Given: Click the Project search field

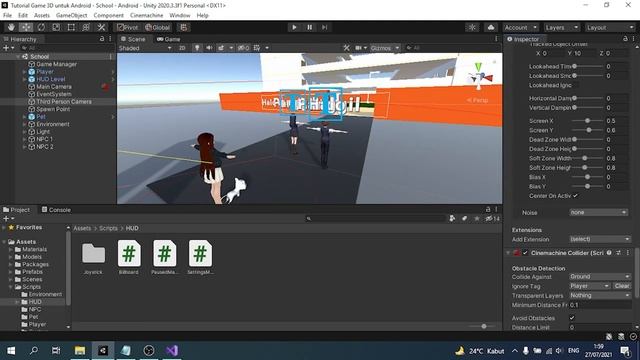Looking at the screenshot, I should coord(376,219).
